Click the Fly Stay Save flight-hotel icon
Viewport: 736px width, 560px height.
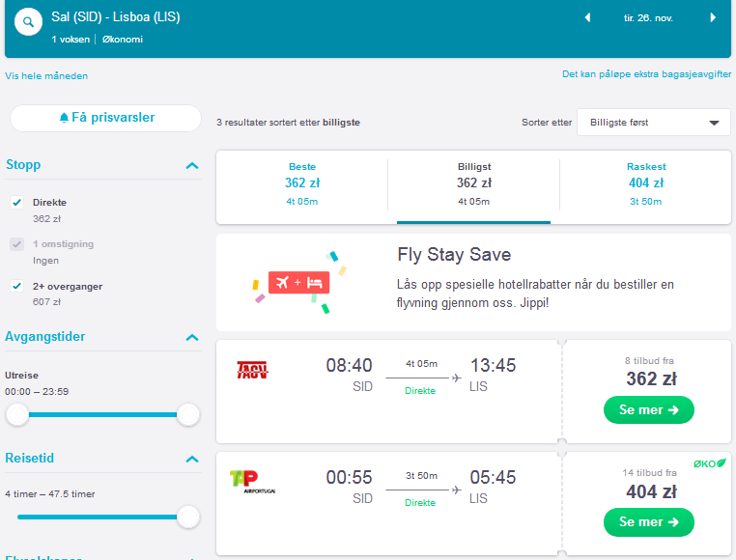pyautogui.click(x=299, y=283)
